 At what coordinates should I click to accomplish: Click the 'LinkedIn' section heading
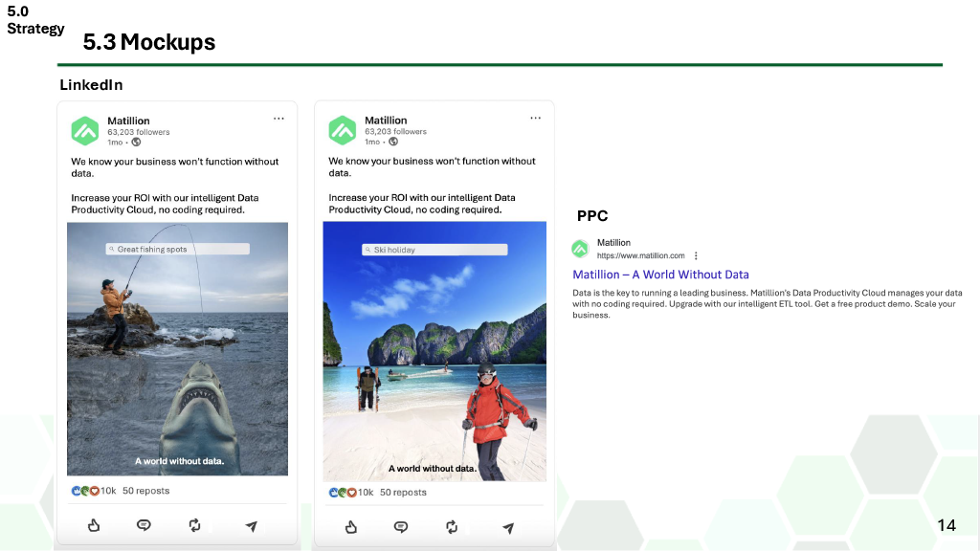91,85
